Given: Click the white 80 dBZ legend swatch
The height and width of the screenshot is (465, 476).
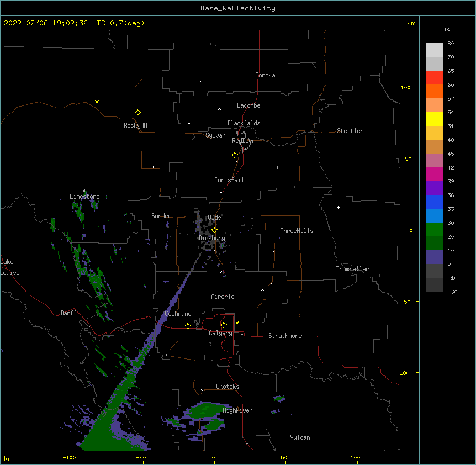Looking at the screenshot, I should pos(434,50).
